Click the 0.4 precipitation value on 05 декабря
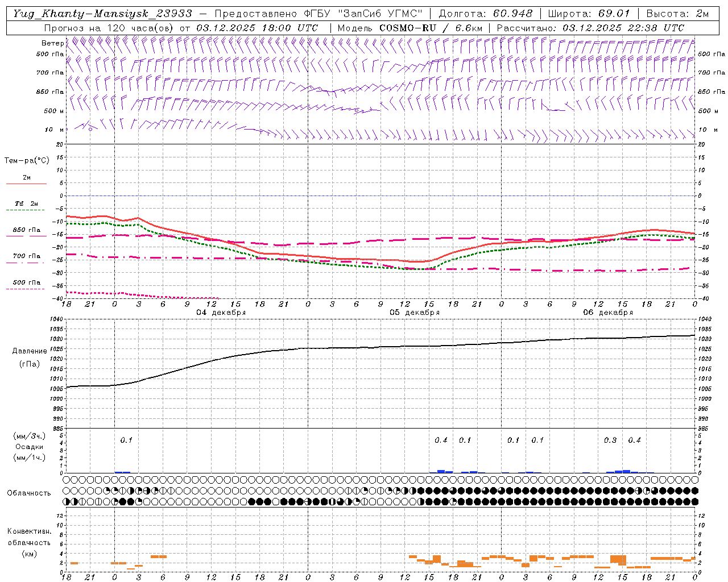Image resolution: width=728 pixels, height=582 pixels. [441, 440]
